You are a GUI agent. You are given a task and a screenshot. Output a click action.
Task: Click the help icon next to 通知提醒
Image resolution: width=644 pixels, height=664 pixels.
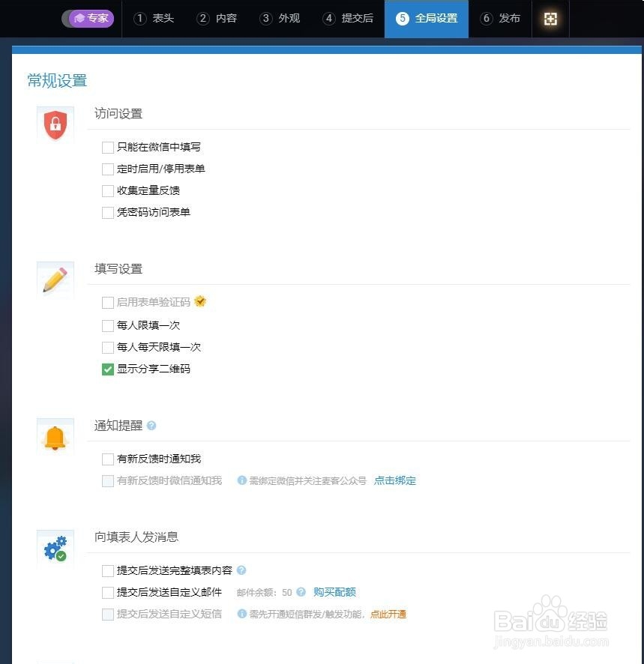[x=151, y=425]
